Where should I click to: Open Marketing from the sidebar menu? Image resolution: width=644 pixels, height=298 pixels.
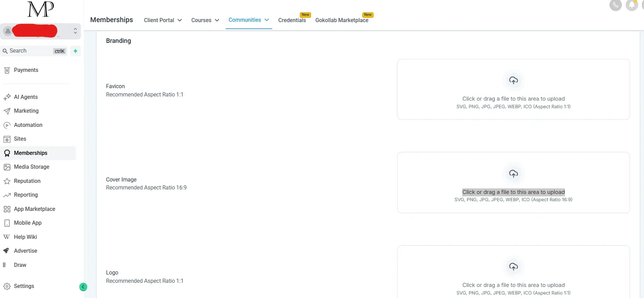coord(26,111)
